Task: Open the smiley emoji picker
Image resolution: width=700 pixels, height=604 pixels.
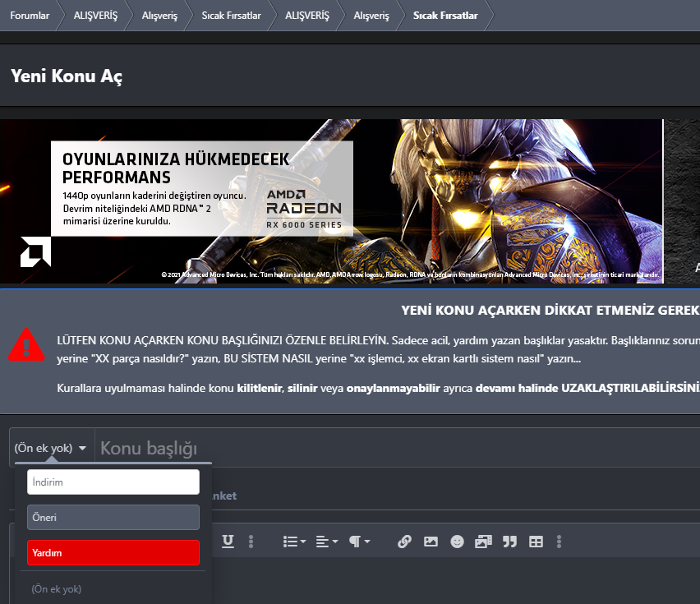Action: 457,542
